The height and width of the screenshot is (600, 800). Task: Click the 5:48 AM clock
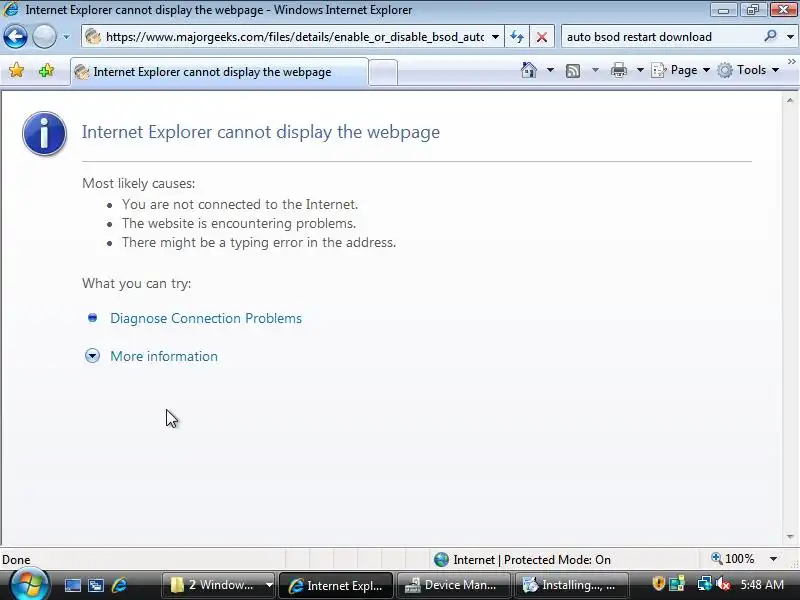click(x=762, y=585)
